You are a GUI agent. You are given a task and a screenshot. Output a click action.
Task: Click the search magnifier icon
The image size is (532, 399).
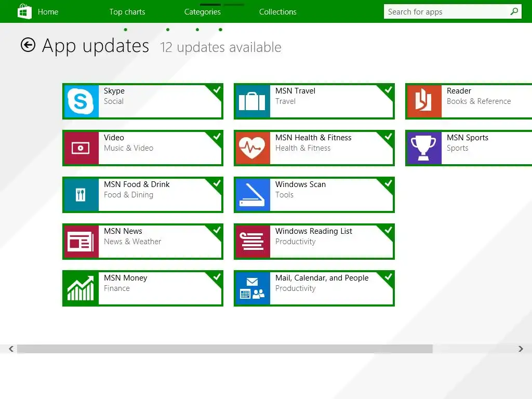[514, 11]
